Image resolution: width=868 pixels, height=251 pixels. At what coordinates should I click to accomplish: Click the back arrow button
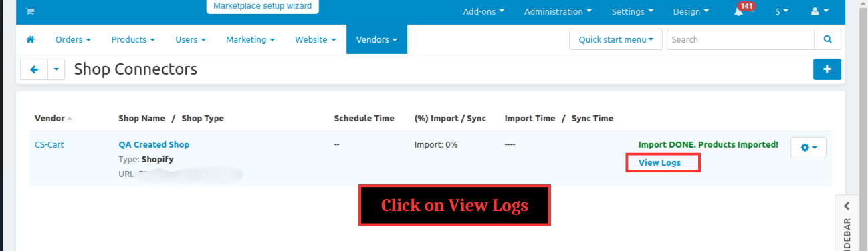[34, 69]
